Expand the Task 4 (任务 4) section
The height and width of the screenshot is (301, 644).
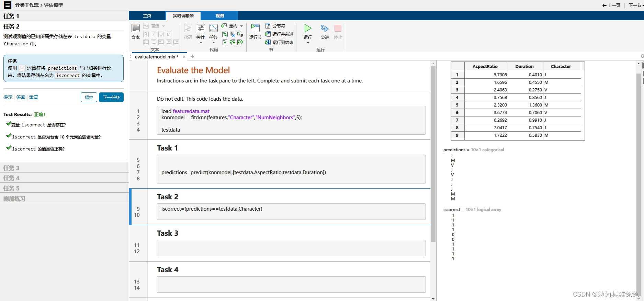click(x=64, y=178)
